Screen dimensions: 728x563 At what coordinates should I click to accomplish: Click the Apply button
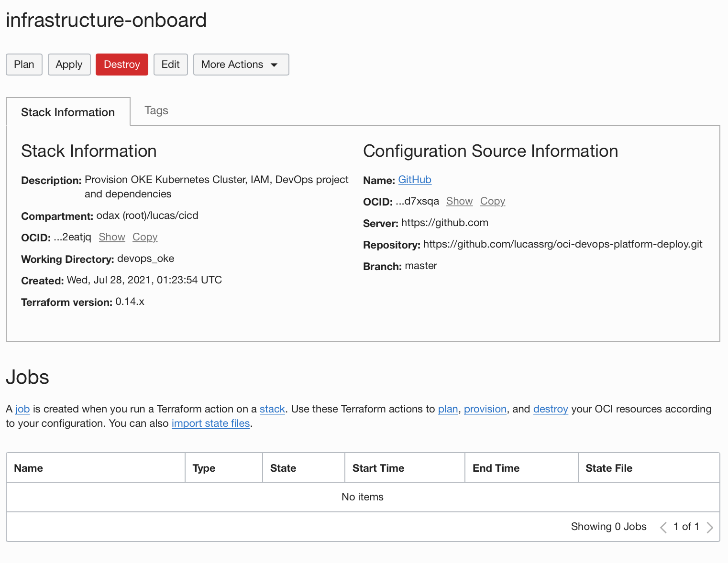click(x=69, y=65)
